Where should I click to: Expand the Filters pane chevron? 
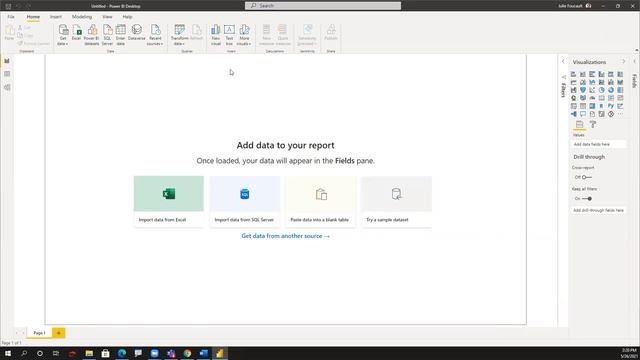point(563,62)
